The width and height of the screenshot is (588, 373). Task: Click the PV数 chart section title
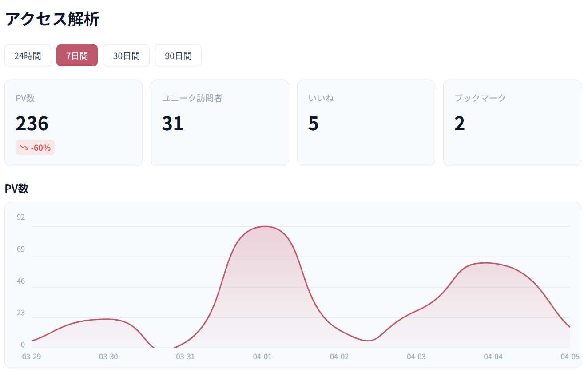pyautogui.click(x=16, y=189)
